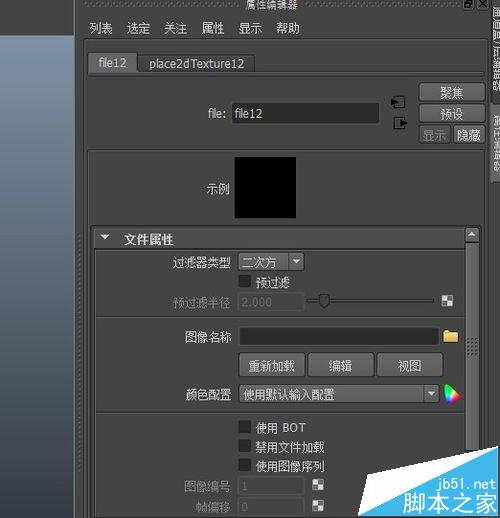Screen dimensions: 500x518
Task: Click the input connection arrow icon next to file12
Action: 398,102
